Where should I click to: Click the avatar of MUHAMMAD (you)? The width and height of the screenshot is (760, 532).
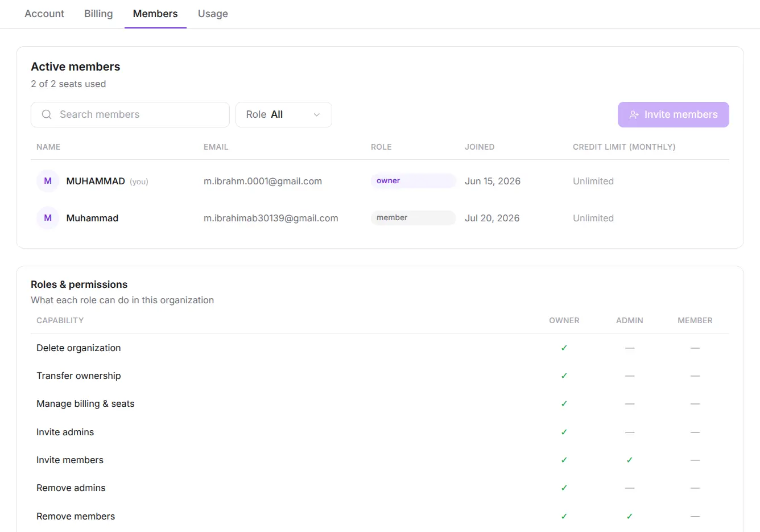48,181
